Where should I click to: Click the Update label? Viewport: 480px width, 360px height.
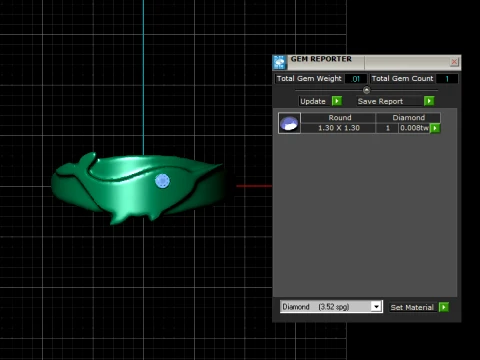point(313,101)
